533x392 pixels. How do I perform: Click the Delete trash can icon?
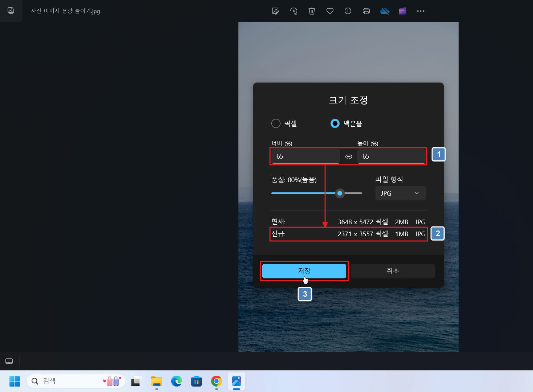tap(312, 11)
